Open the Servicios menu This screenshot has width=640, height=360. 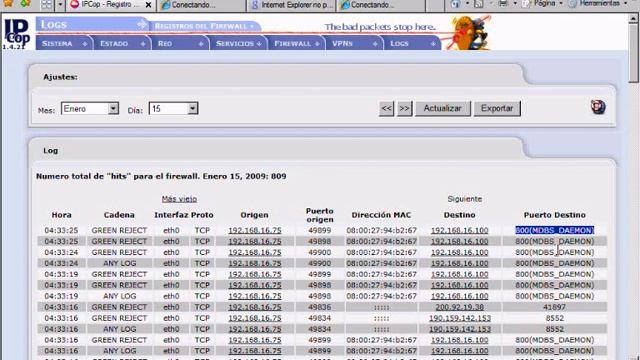238,43
